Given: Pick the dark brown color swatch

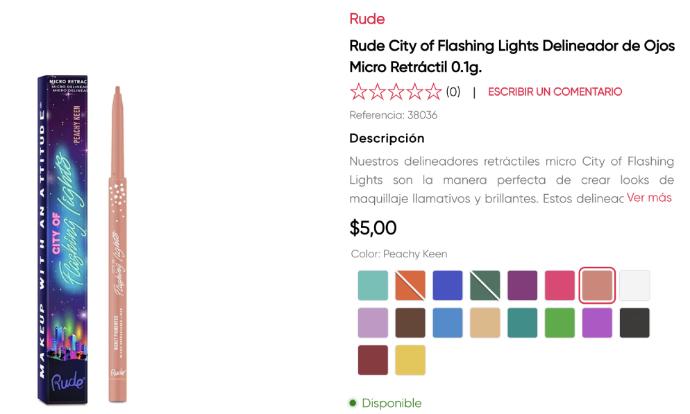Looking at the screenshot, I should (410, 323).
